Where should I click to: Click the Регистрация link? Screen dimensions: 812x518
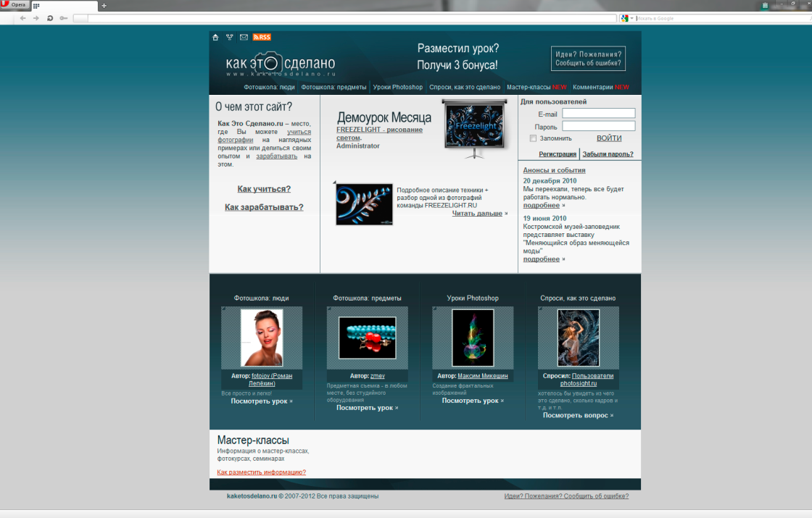click(x=558, y=154)
